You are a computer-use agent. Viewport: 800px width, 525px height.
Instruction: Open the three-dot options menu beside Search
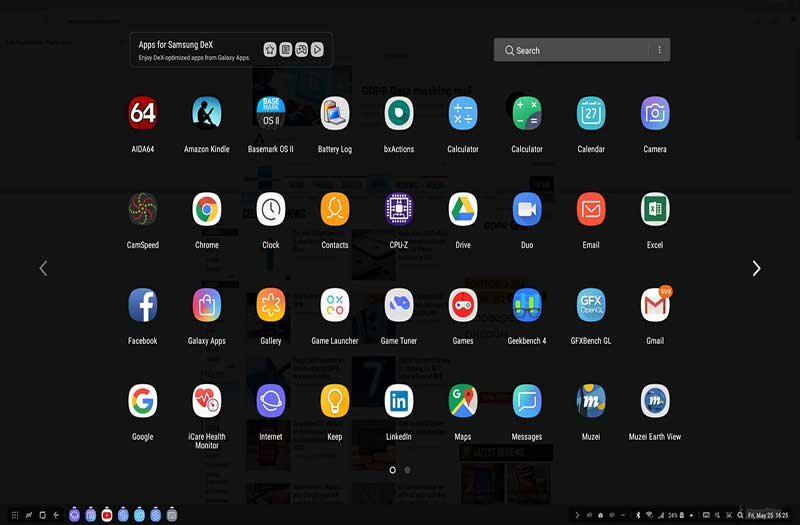click(x=660, y=49)
